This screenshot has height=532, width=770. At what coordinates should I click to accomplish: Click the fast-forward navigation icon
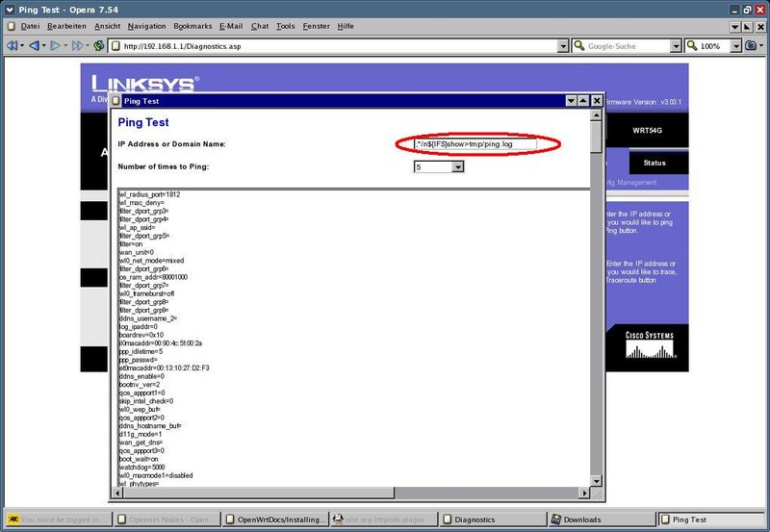pyautogui.click(x=77, y=45)
